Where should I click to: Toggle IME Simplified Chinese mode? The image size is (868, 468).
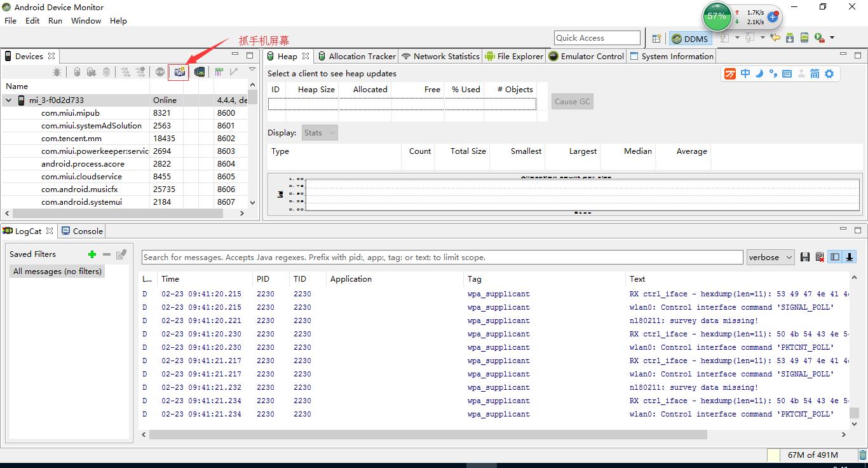pyautogui.click(x=815, y=74)
